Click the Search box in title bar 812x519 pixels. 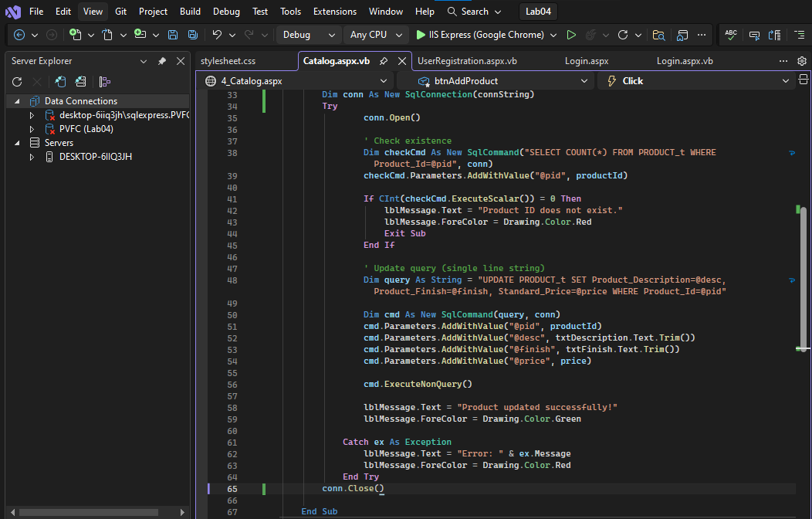474,12
